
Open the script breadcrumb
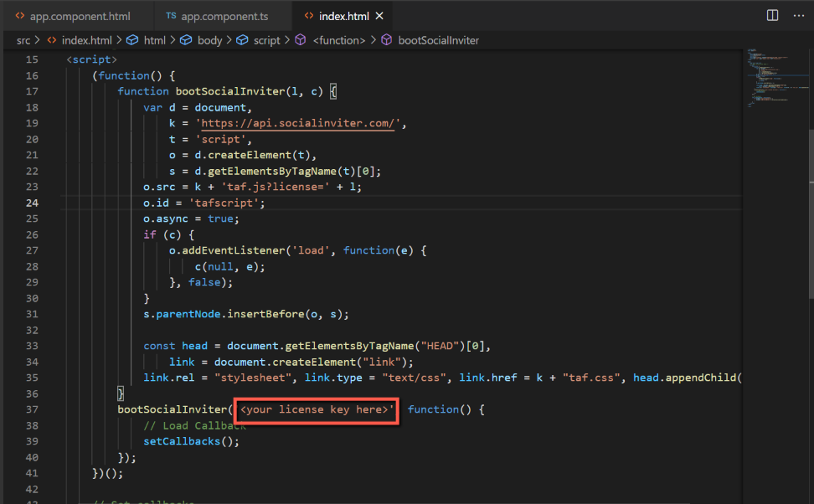coord(267,40)
